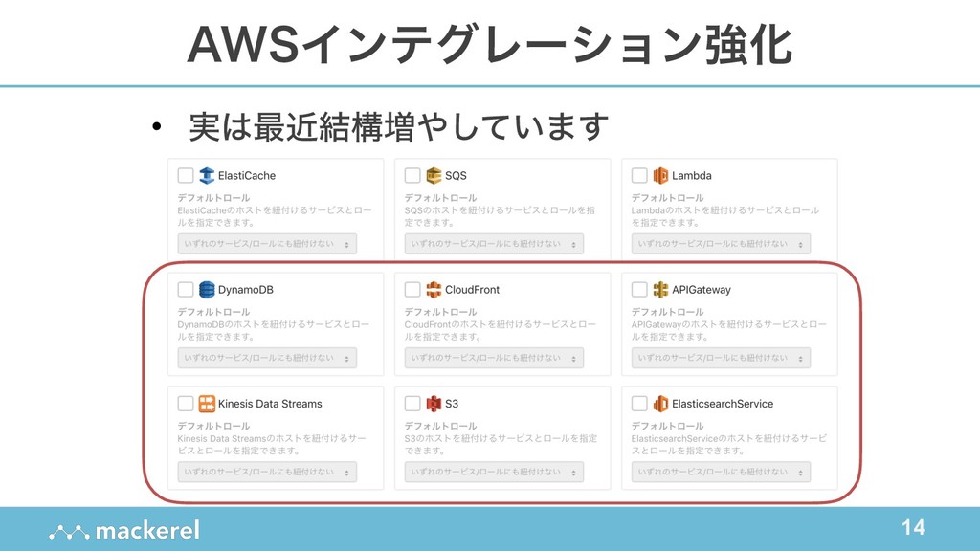The width and height of the screenshot is (980, 551).
Task: Click the APIGateway card description text
Action: 728,330
